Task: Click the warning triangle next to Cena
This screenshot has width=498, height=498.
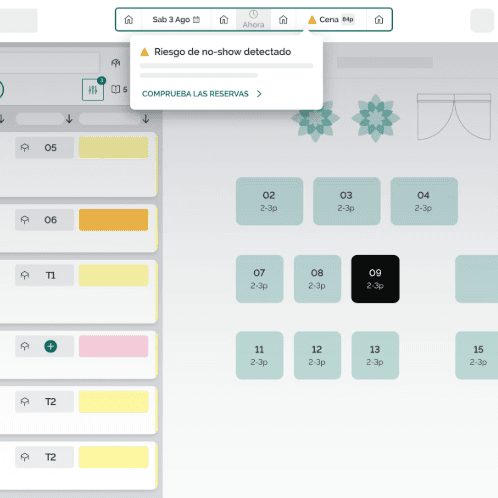Action: click(312, 20)
